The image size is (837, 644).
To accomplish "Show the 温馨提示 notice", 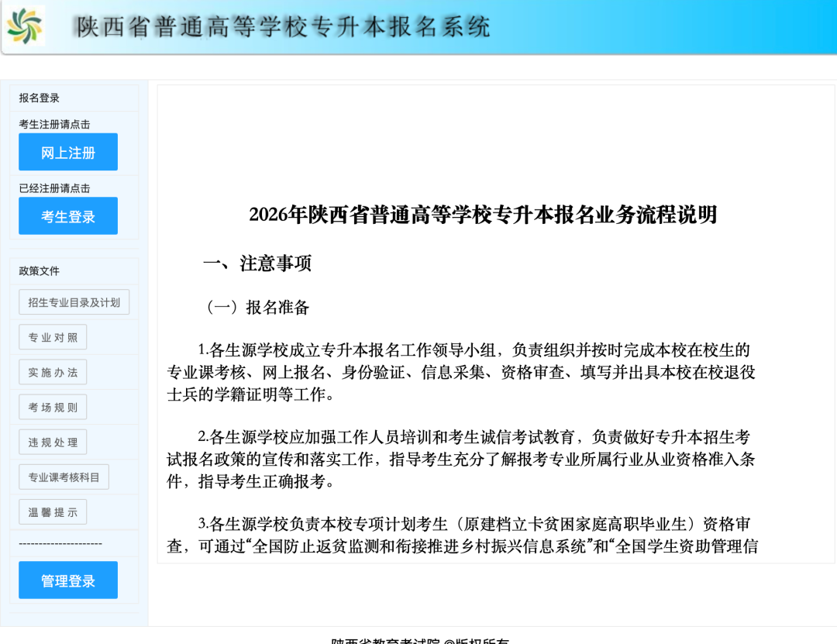I will (53, 511).
